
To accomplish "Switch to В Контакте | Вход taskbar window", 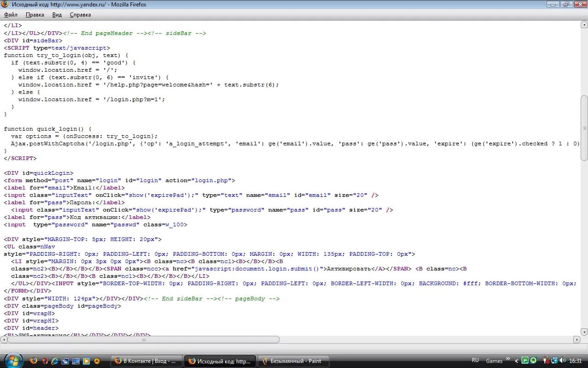I will (147, 361).
